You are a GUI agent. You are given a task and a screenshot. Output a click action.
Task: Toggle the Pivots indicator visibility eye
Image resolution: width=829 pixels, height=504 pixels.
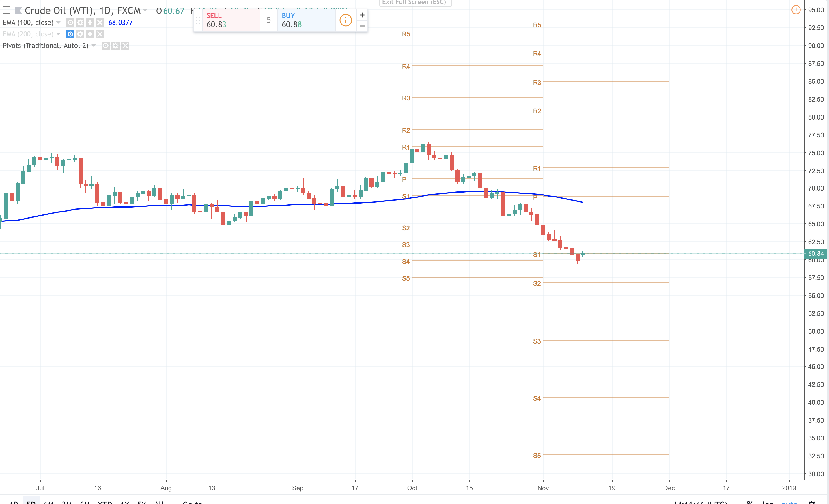[x=106, y=45]
